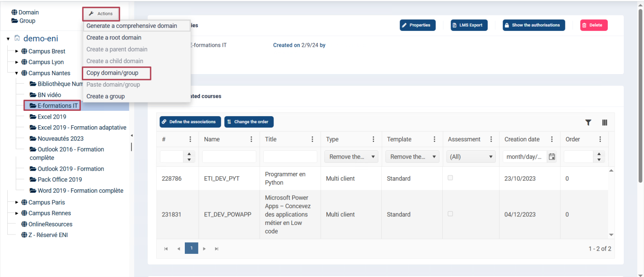Open the Template filter dropdown

tap(412, 157)
